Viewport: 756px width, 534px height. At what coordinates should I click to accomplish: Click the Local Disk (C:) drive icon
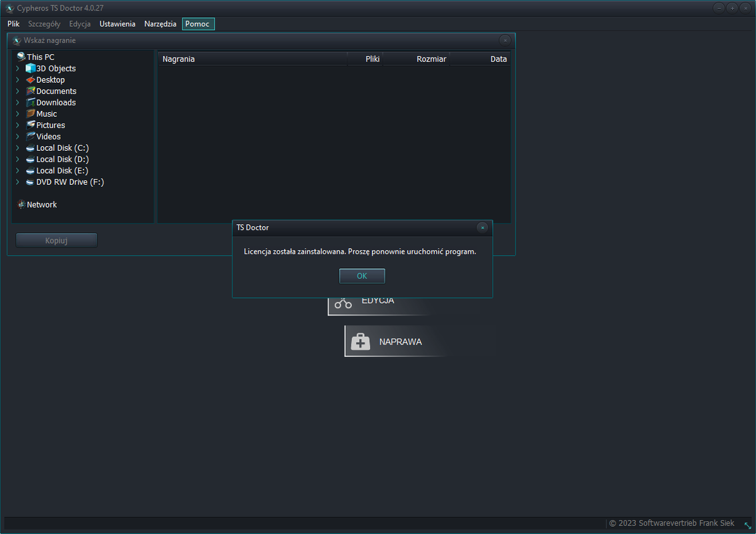30,148
